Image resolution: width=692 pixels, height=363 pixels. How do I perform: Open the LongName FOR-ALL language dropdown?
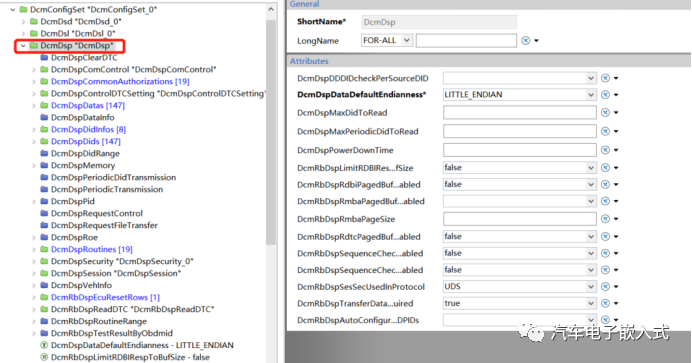[x=407, y=41]
